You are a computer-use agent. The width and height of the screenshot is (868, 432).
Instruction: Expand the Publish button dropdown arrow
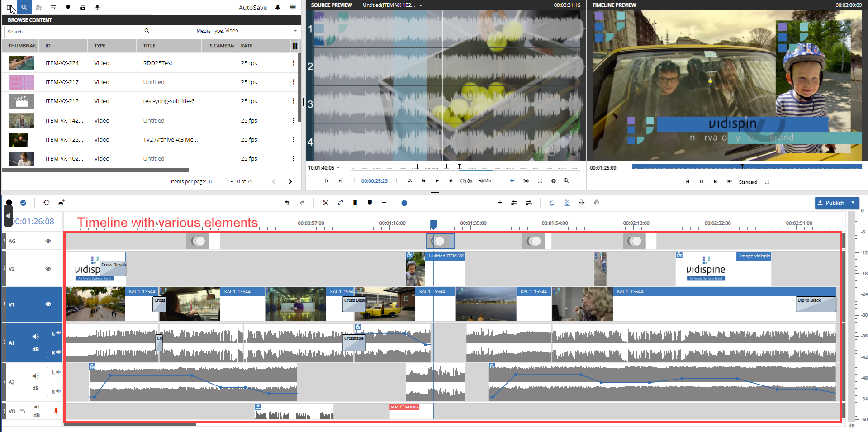tap(853, 203)
